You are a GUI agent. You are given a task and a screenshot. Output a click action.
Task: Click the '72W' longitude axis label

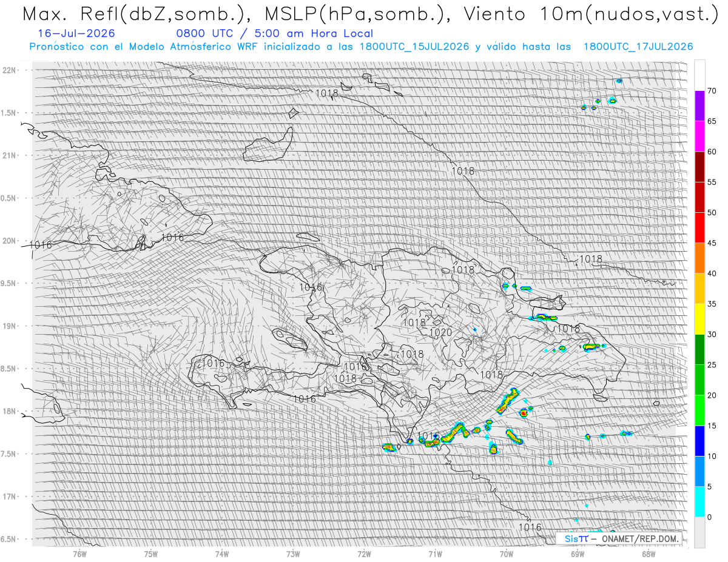[364, 554]
